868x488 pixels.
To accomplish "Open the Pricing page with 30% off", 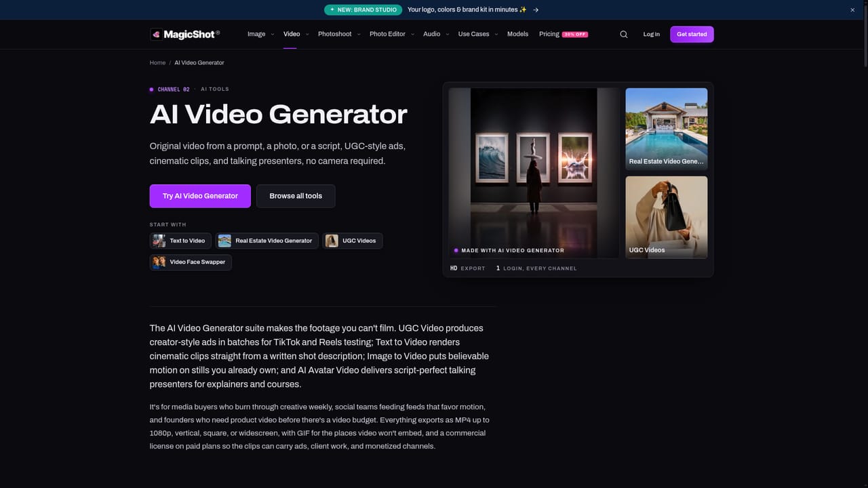I will (x=564, y=34).
